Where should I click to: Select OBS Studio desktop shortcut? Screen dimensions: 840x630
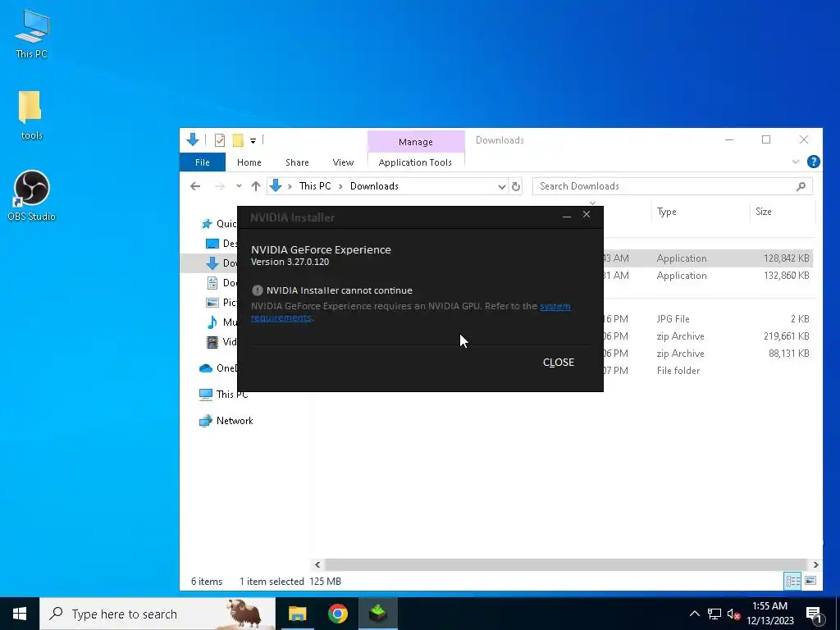[x=32, y=195]
